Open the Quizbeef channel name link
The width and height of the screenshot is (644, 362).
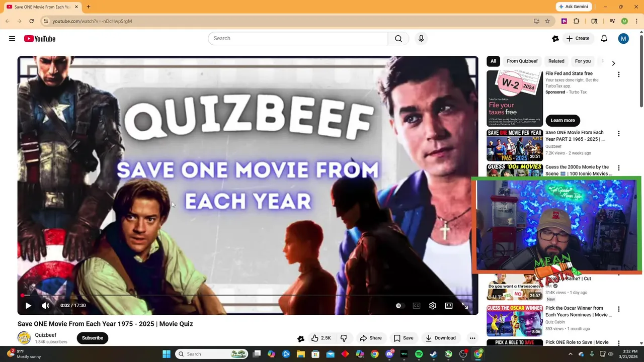46,335
